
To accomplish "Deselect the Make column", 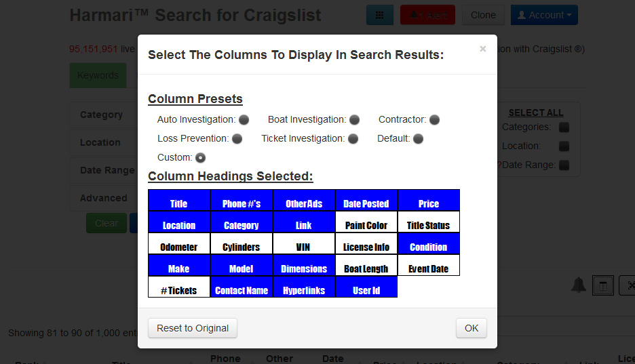I will click(x=179, y=266).
